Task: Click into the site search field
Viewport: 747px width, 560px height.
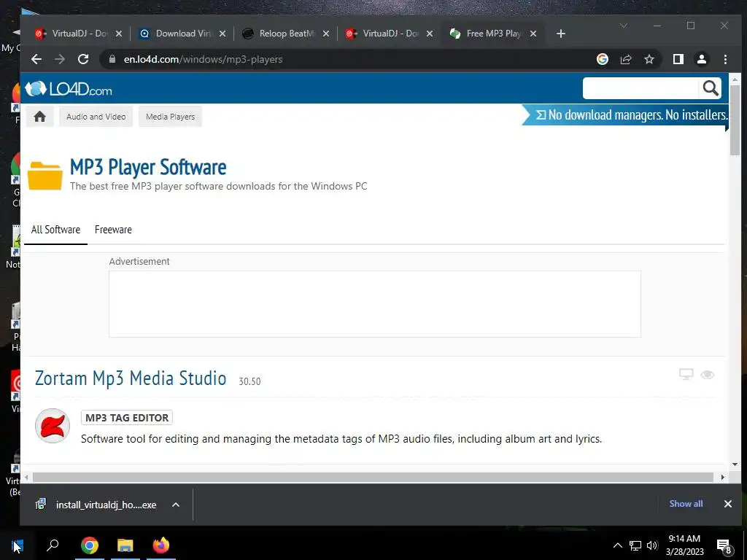Action: point(640,88)
